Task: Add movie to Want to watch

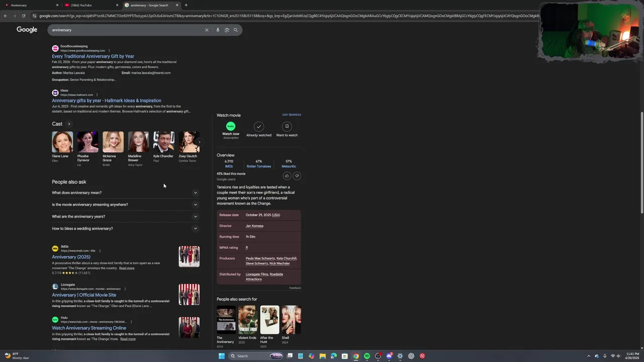Action: tap(287, 127)
